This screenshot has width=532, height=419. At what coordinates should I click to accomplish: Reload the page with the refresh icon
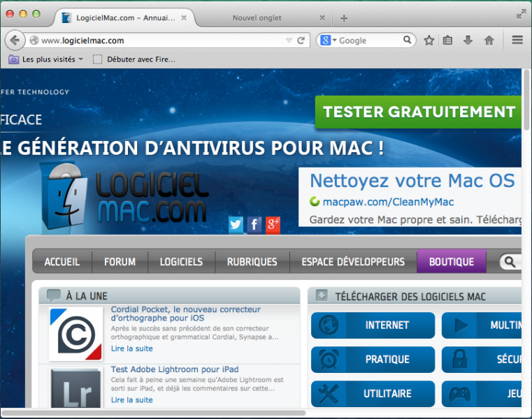tap(301, 41)
